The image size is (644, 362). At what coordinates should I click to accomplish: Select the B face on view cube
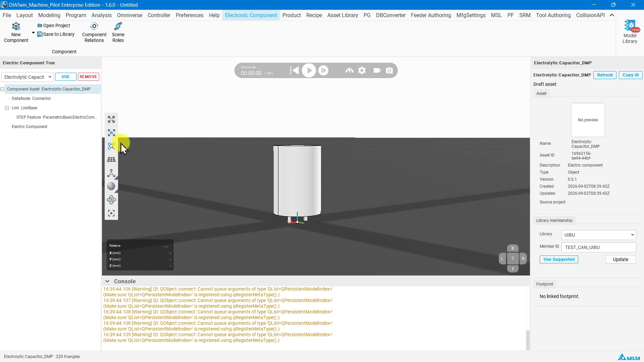point(513,248)
